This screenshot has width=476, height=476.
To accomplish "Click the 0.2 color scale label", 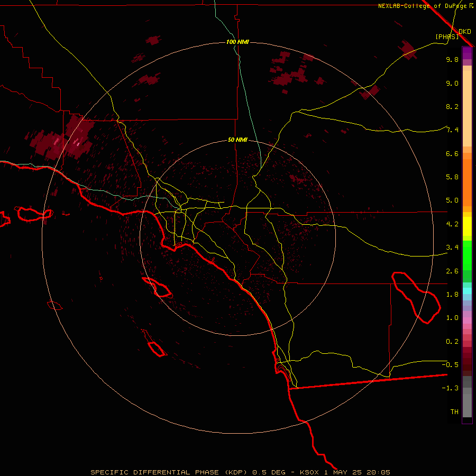I will point(452,342).
